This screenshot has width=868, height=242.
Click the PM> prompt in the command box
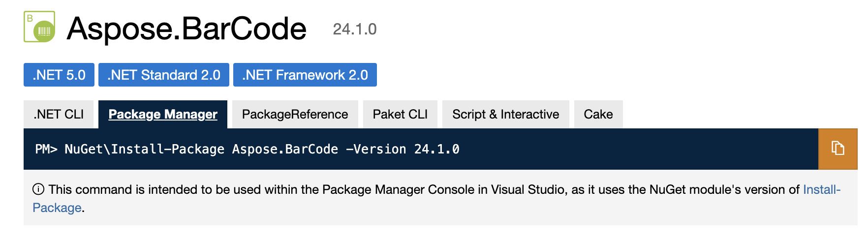pos(46,149)
